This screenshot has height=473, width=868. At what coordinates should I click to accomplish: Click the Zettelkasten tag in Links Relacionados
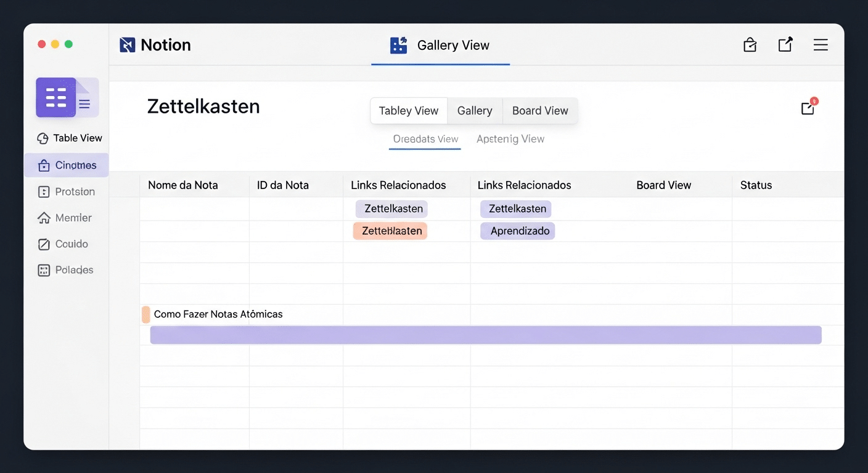coord(391,209)
